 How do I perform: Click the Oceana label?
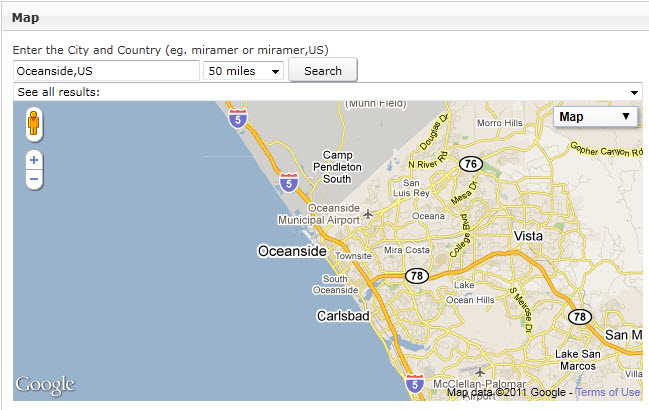pyautogui.click(x=428, y=216)
